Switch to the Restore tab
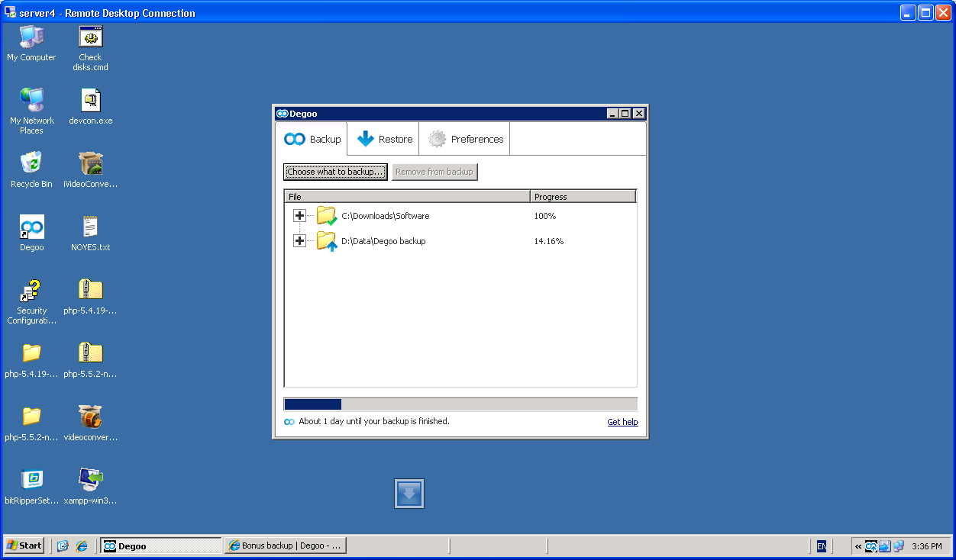Viewport: 956px width, 560px height. point(383,139)
